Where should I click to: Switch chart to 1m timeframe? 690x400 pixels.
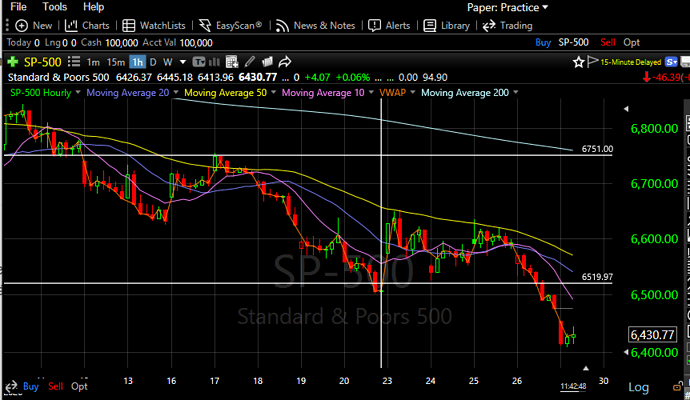coord(93,62)
